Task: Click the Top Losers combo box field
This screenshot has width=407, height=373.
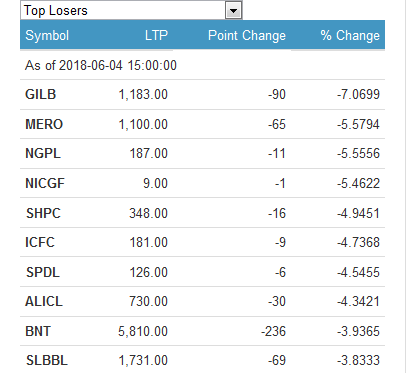Action: tap(131, 10)
